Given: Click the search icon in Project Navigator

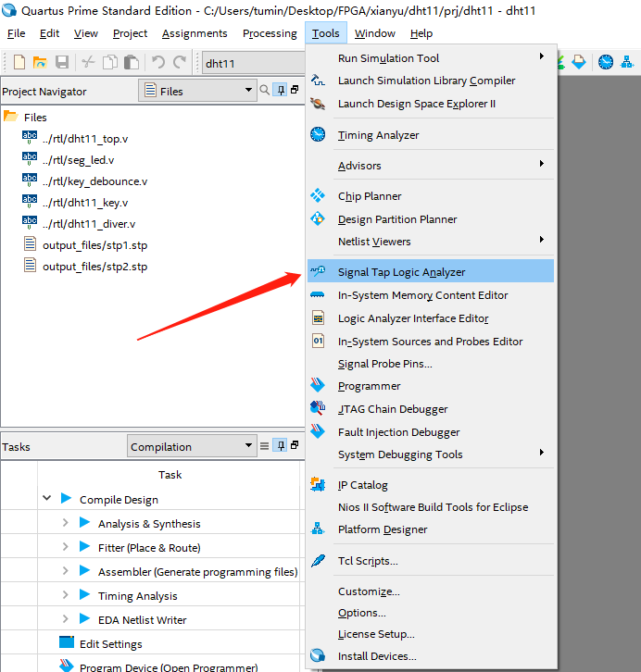Looking at the screenshot, I should coord(265,90).
